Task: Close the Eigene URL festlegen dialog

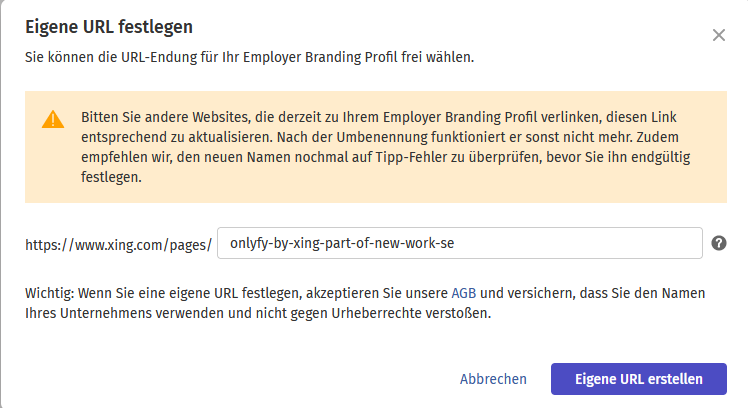Action: coord(718,35)
